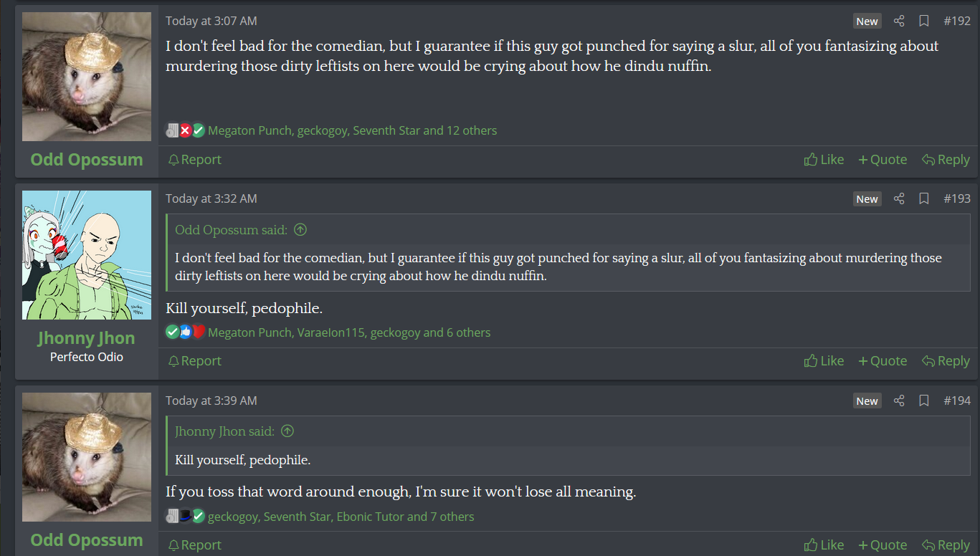Report Jhonny Jhon's post
Viewport: 980px width, 556px height.
[194, 361]
